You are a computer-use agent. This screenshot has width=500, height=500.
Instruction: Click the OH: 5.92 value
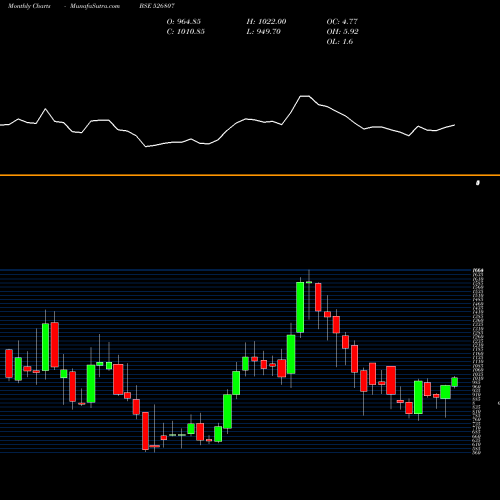pyautogui.click(x=342, y=32)
